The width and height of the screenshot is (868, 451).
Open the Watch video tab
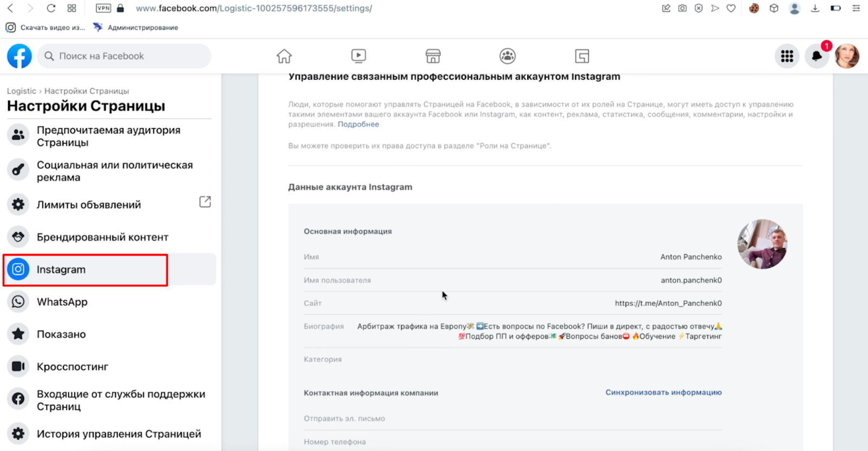coord(359,56)
